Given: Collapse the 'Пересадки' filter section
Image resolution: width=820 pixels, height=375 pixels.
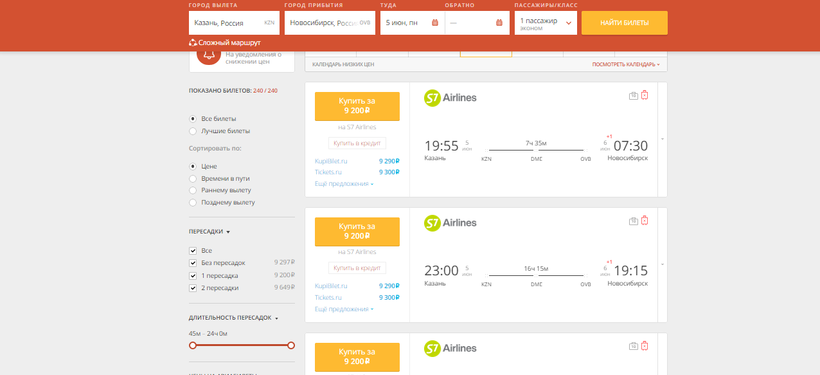Looking at the screenshot, I should [210, 231].
